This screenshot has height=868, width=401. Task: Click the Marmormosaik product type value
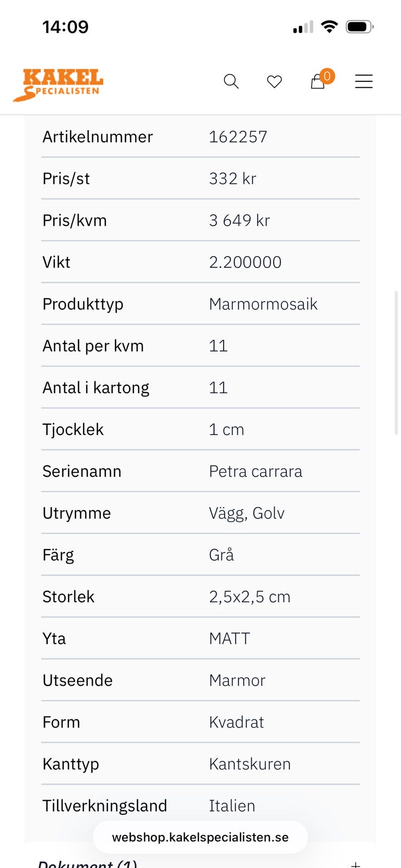(263, 304)
